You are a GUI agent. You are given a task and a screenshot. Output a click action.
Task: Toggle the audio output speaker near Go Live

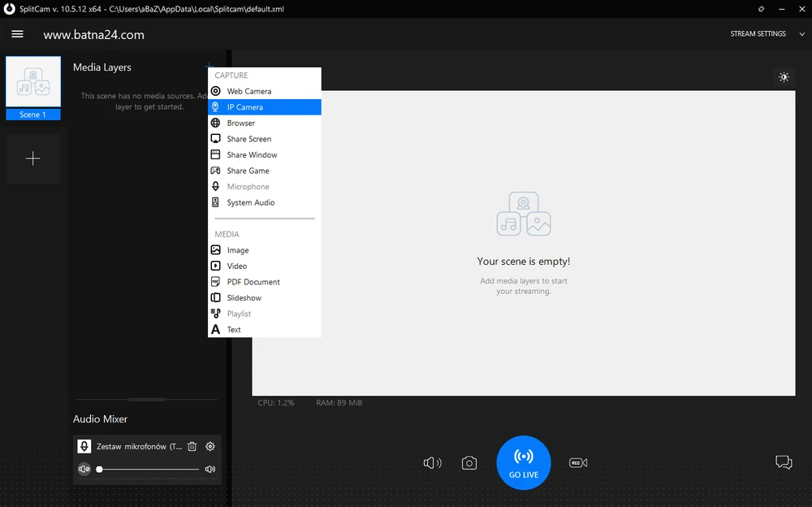click(432, 463)
